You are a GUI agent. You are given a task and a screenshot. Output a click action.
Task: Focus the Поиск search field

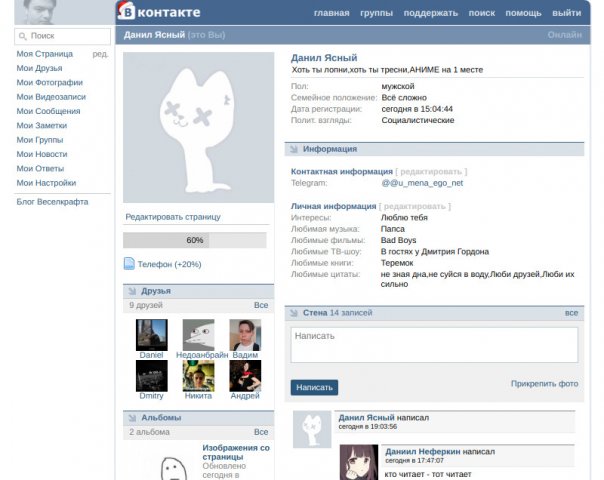click(63, 36)
